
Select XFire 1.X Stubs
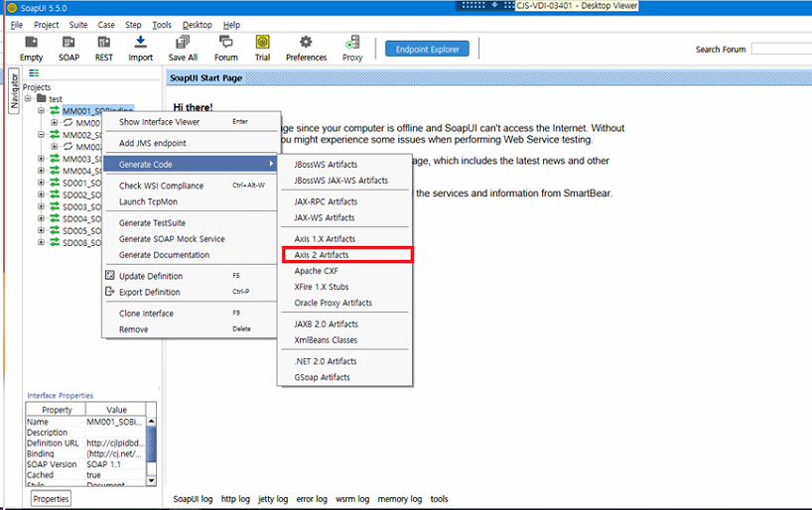[345, 287]
